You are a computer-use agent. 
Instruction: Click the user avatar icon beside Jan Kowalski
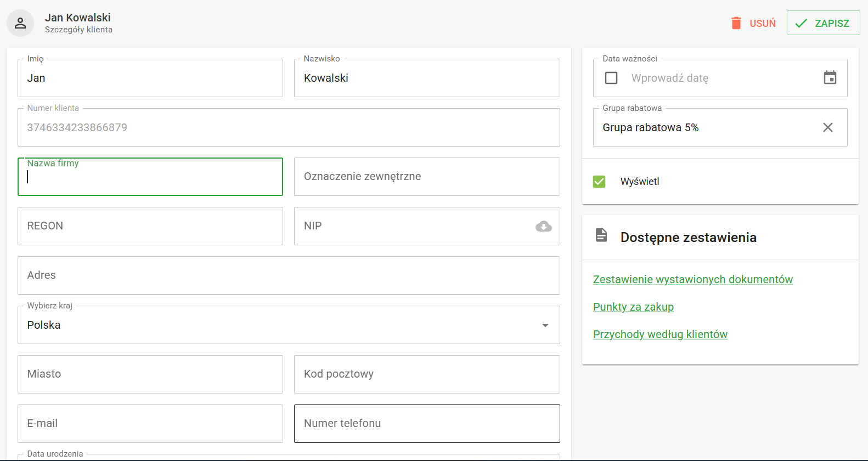[20, 23]
